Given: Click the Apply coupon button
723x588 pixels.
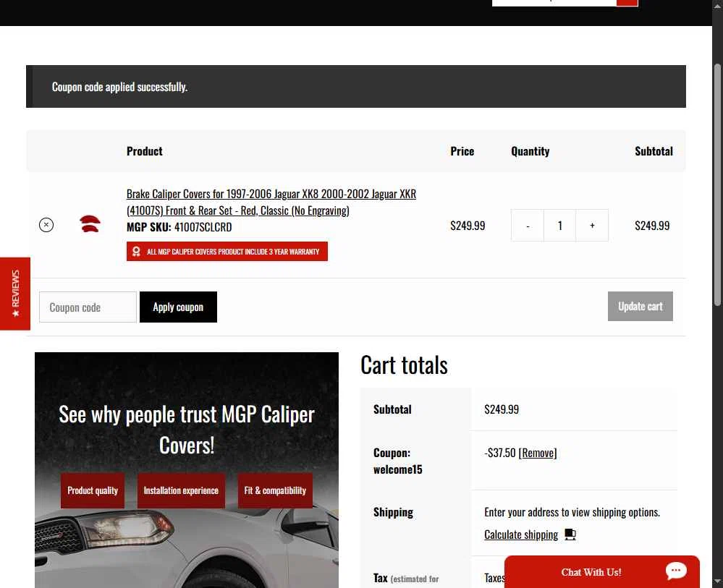Looking at the screenshot, I should click(x=178, y=307).
